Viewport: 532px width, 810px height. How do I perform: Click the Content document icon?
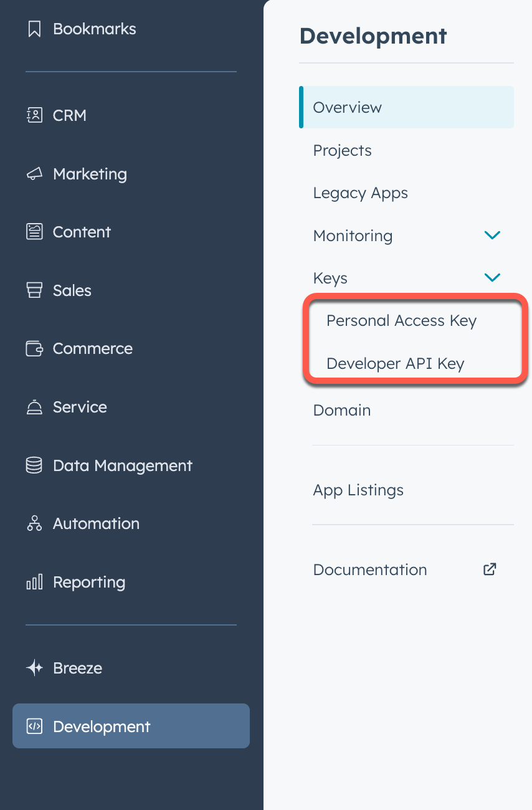tap(34, 232)
